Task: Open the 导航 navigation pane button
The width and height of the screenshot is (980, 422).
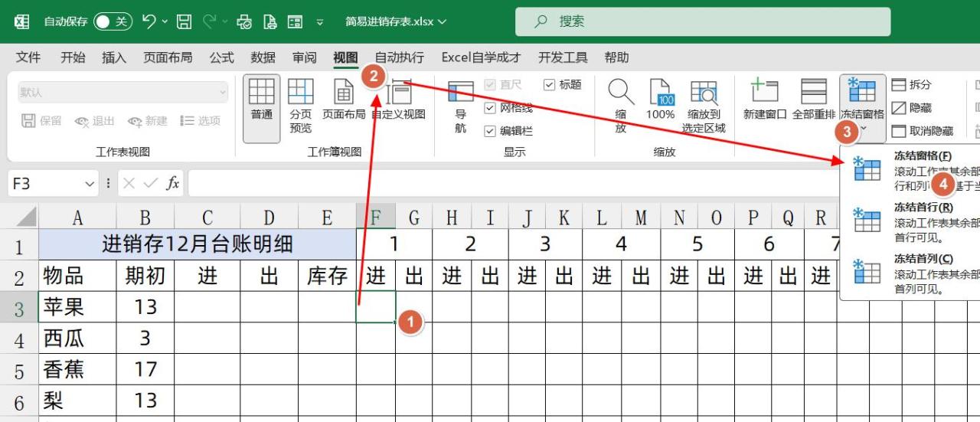Action: (460, 106)
